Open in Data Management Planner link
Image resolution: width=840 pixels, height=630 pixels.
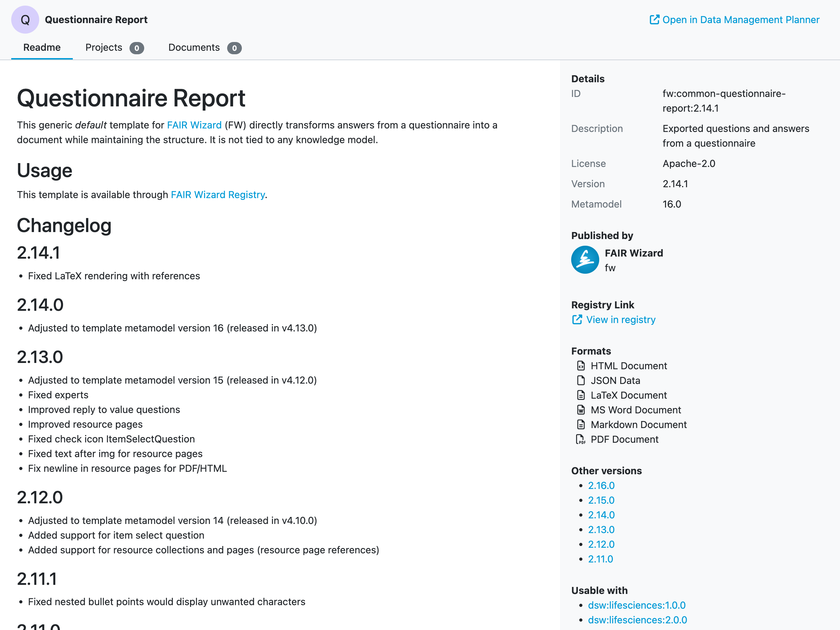[734, 20]
